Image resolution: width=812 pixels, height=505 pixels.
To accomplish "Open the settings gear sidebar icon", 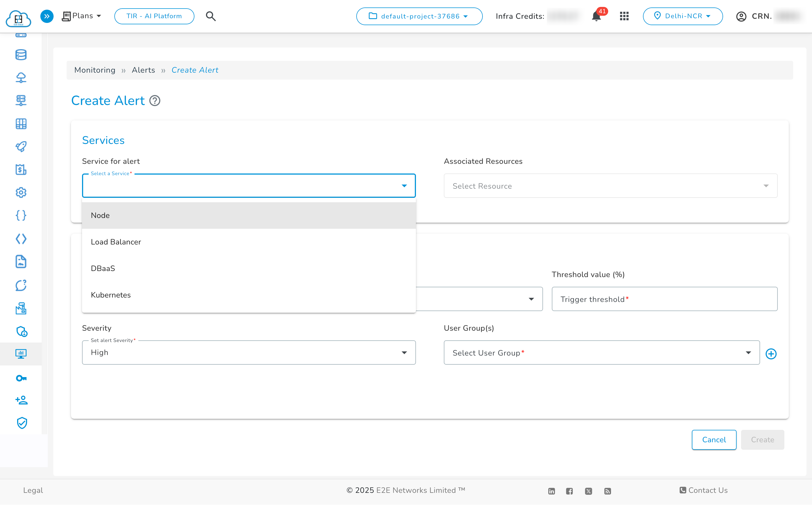I will click(21, 192).
